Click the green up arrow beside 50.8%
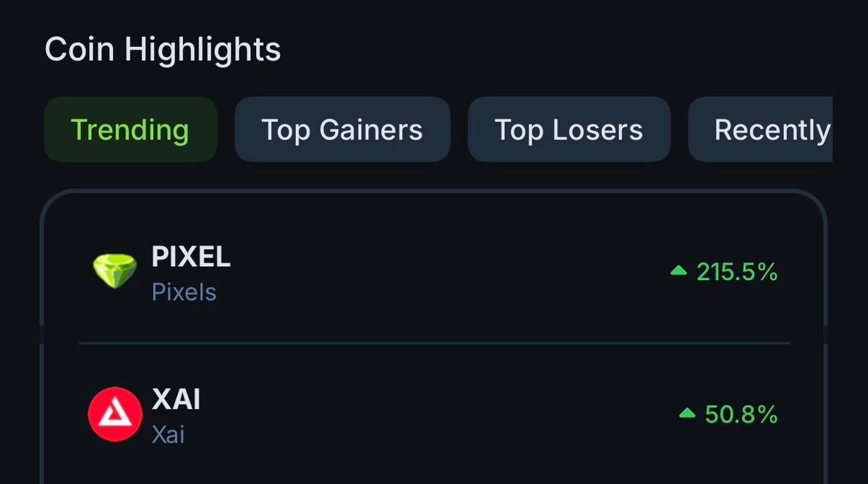 [x=686, y=413]
